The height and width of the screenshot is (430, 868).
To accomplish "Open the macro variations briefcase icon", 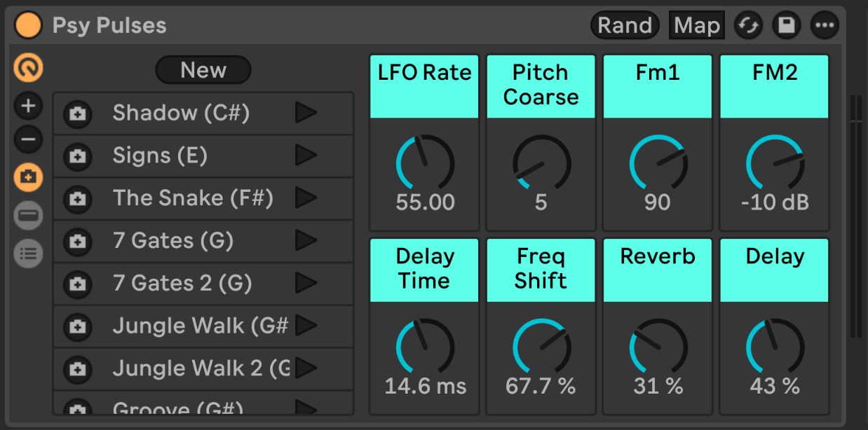I will 29,177.
